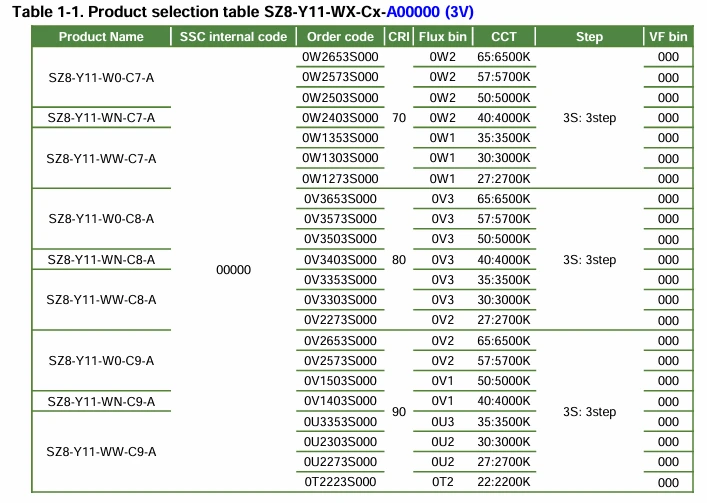Select order code 0W2653S000
This screenshot has width=707, height=503.
click(x=340, y=57)
